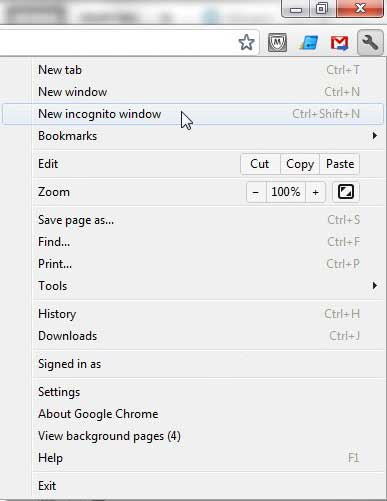387x501 pixels.
Task: Click the Copy button
Action: tap(300, 164)
